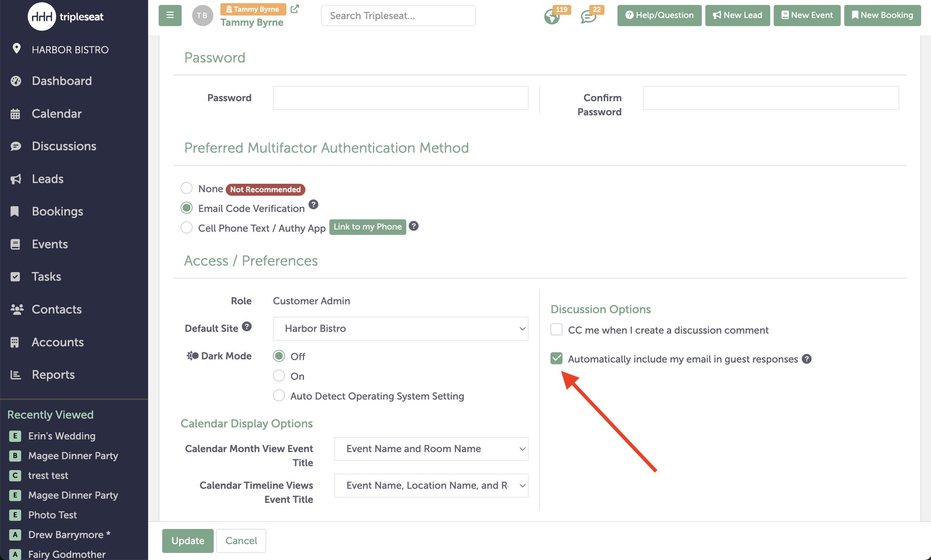Select None multifactor authentication option
The width and height of the screenshot is (931, 560).
point(187,188)
